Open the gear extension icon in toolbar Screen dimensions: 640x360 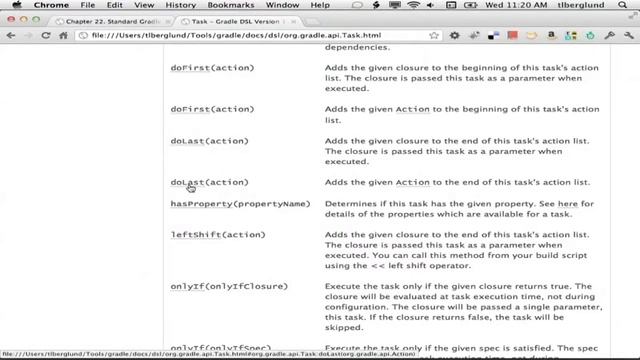454,36
